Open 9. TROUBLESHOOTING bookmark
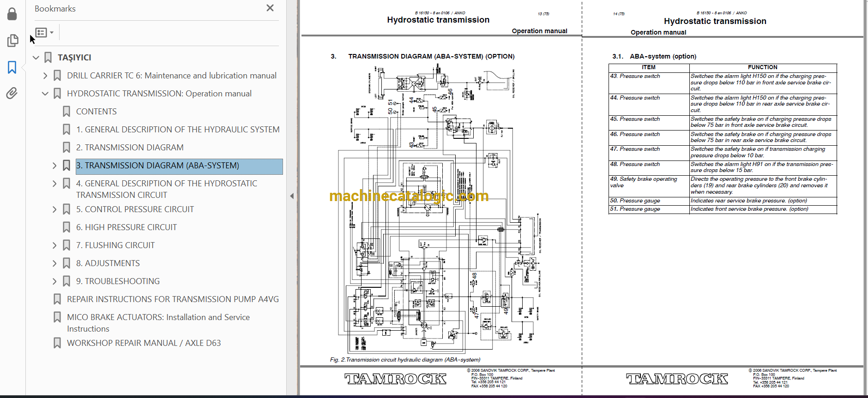Screen dimensions: 868x398 click(118, 281)
